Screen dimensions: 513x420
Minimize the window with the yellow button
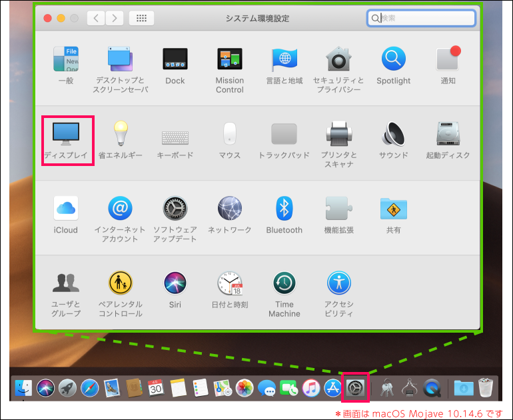pos(61,18)
